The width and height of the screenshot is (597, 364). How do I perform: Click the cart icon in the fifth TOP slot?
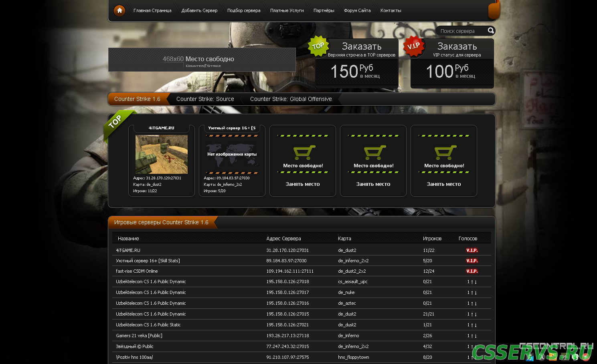tap(445, 152)
